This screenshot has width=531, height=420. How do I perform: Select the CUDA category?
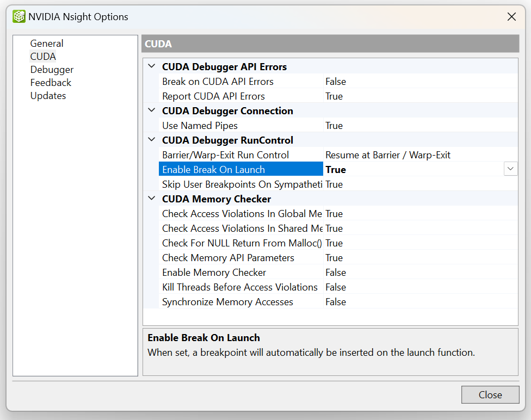click(43, 56)
